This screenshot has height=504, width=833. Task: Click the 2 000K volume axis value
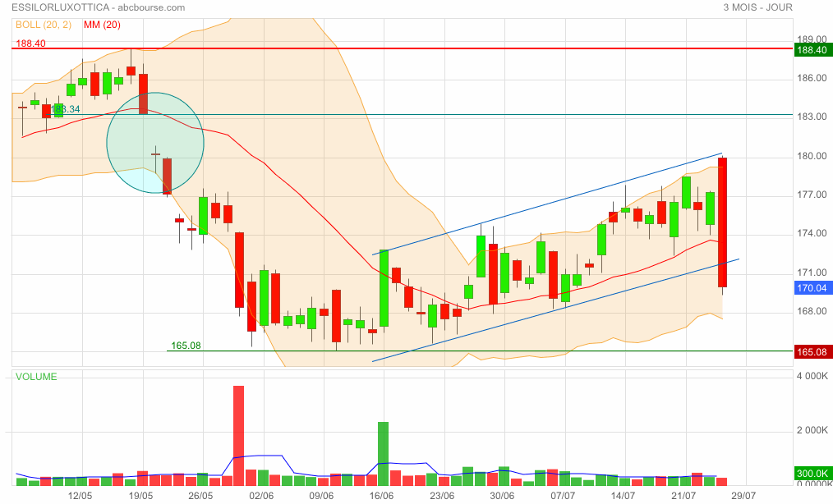click(812, 430)
